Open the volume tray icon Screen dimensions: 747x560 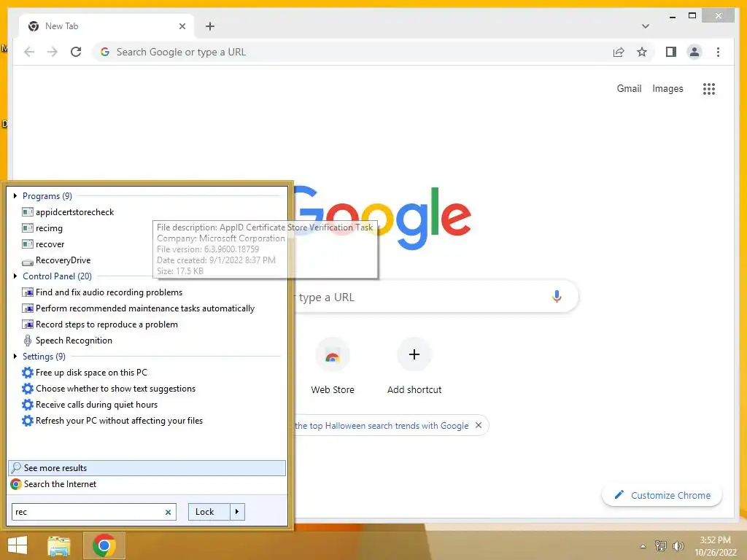click(x=678, y=546)
